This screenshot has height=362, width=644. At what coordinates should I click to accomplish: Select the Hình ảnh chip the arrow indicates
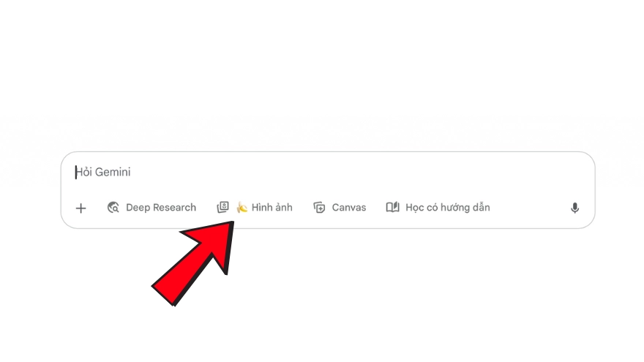coord(255,208)
